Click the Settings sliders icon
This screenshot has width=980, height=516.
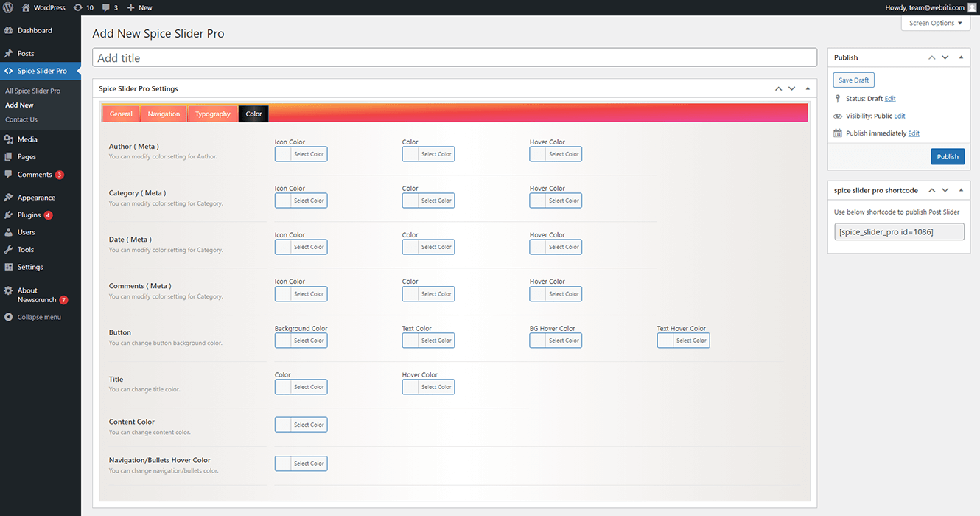pos(9,267)
